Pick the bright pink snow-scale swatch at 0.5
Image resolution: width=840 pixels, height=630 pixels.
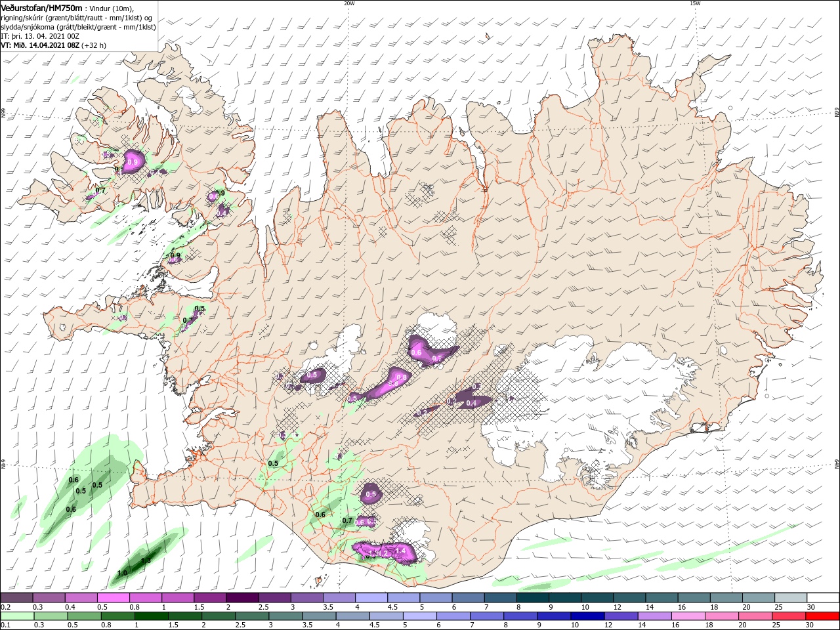click(x=114, y=598)
